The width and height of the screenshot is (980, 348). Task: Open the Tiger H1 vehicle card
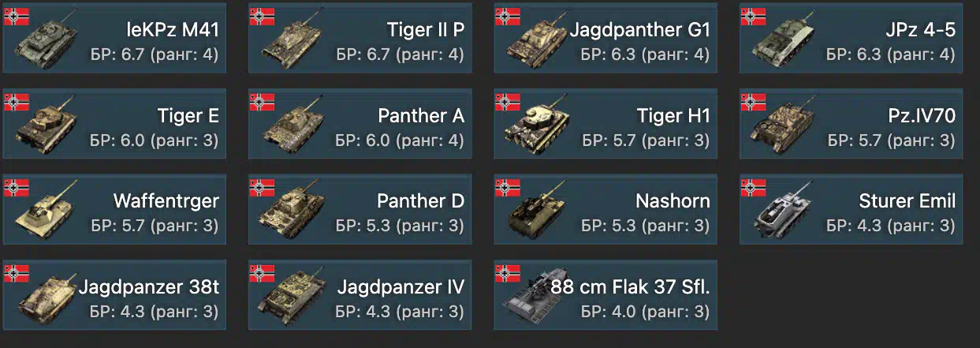pyautogui.click(x=606, y=123)
